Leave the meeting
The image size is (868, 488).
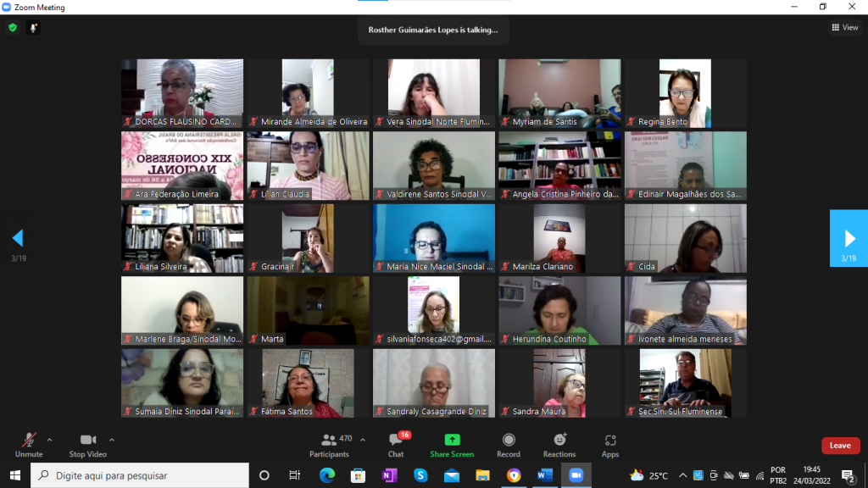tap(840, 446)
